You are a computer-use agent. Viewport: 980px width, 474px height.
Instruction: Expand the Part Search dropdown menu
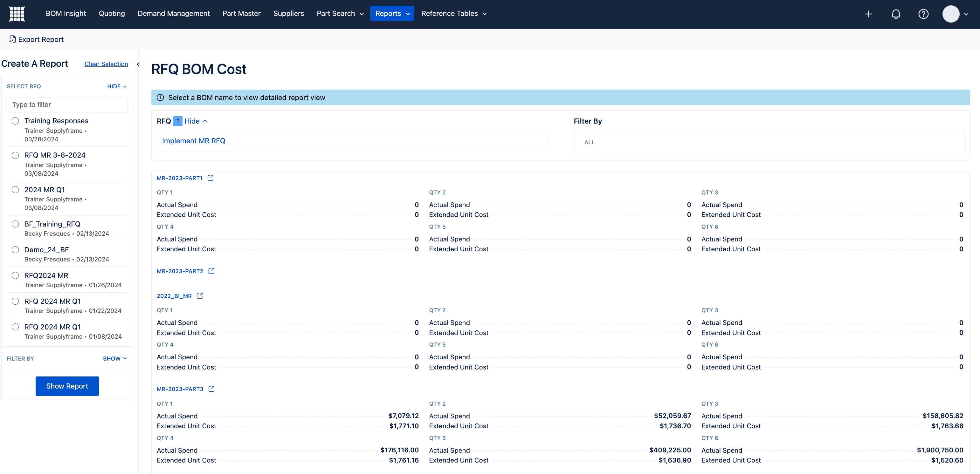pyautogui.click(x=340, y=14)
